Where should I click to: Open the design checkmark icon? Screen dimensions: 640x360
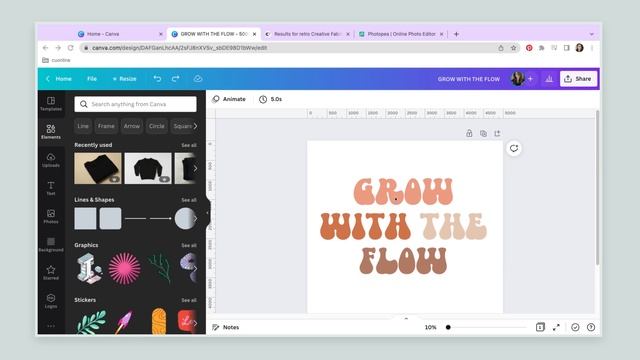[575, 327]
